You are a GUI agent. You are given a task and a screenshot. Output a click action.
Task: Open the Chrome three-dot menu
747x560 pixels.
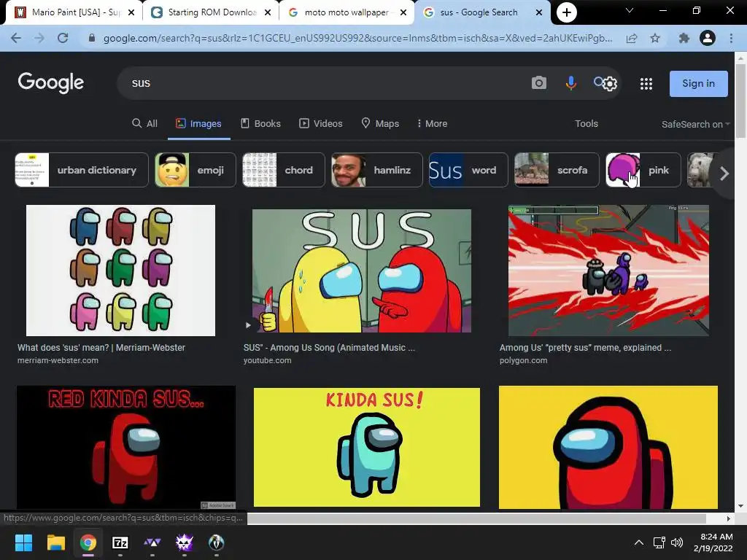(731, 38)
